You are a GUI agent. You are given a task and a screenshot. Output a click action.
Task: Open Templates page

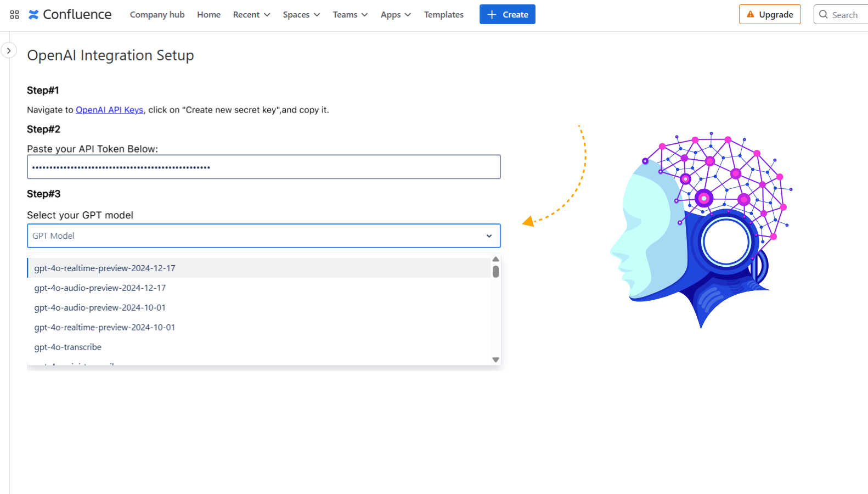[443, 15]
